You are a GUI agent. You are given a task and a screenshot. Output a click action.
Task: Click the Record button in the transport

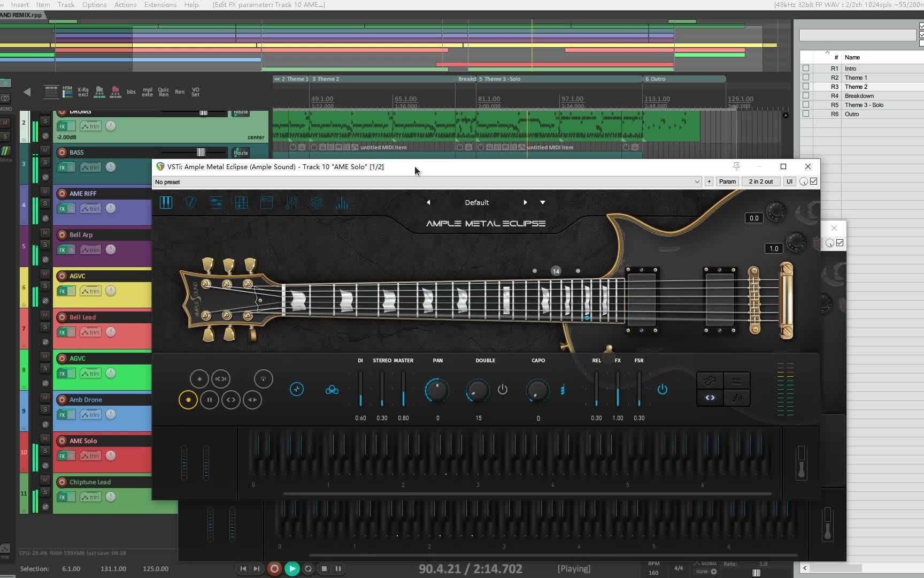[274, 568]
